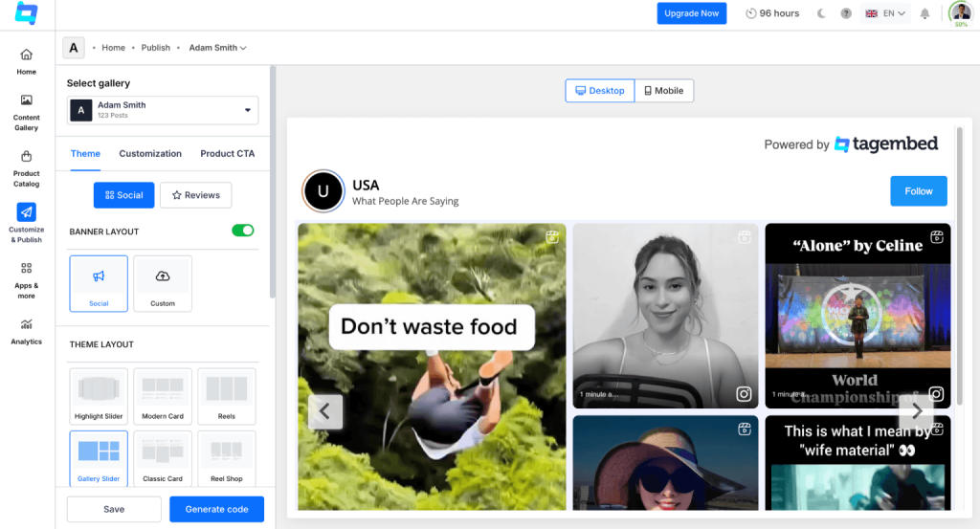This screenshot has height=529, width=980.
Task: Open Analytics in the sidebar
Action: 26,332
